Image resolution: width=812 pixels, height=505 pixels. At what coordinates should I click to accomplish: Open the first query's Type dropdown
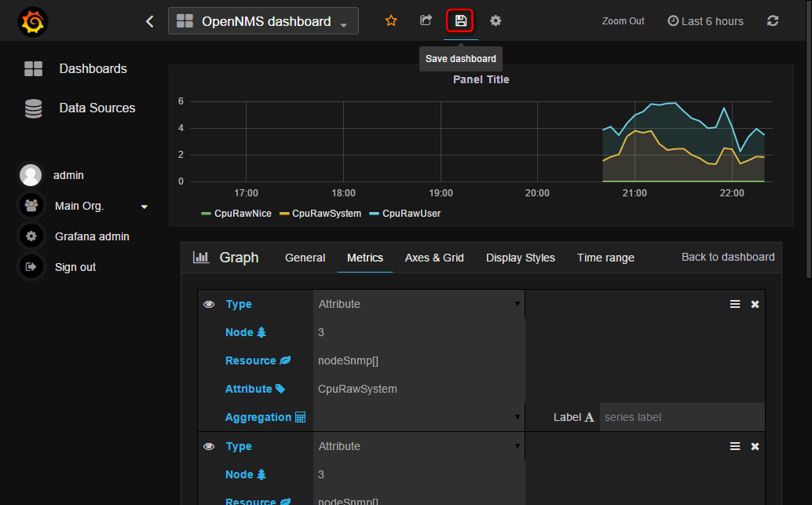coord(419,304)
